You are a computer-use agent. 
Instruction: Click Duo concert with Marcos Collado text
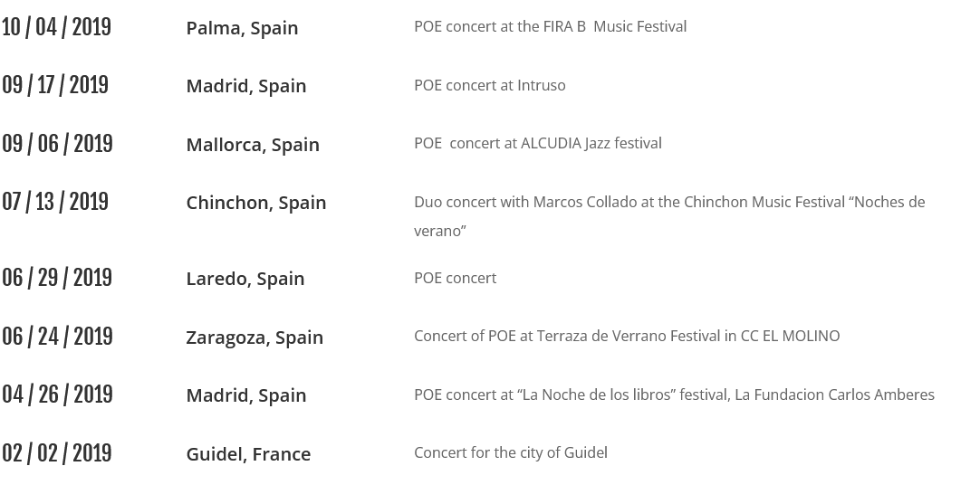coord(669,216)
